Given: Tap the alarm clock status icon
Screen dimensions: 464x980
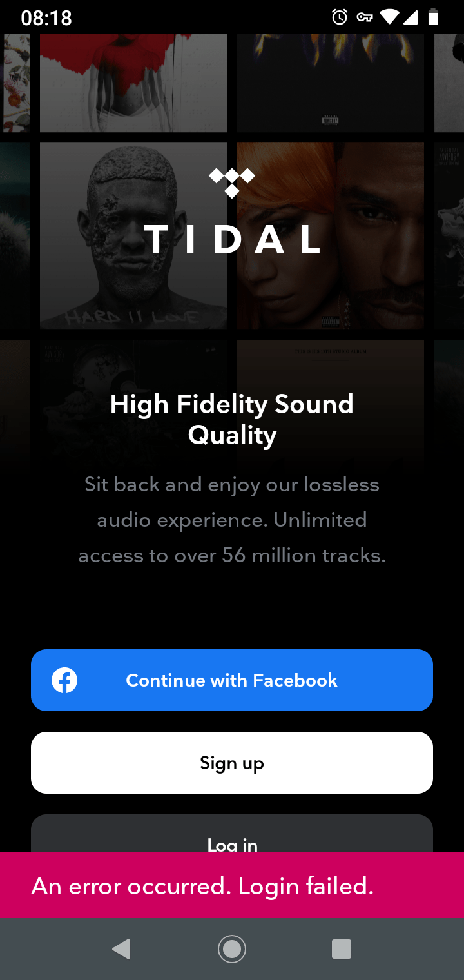Looking at the screenshot, I should click(x=340, y=17).
